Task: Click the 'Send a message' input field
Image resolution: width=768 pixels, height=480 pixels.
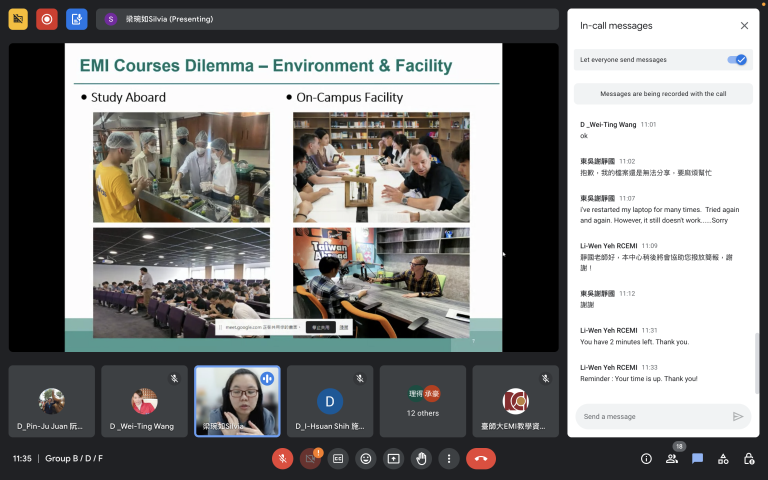Action: click(652, 416)
